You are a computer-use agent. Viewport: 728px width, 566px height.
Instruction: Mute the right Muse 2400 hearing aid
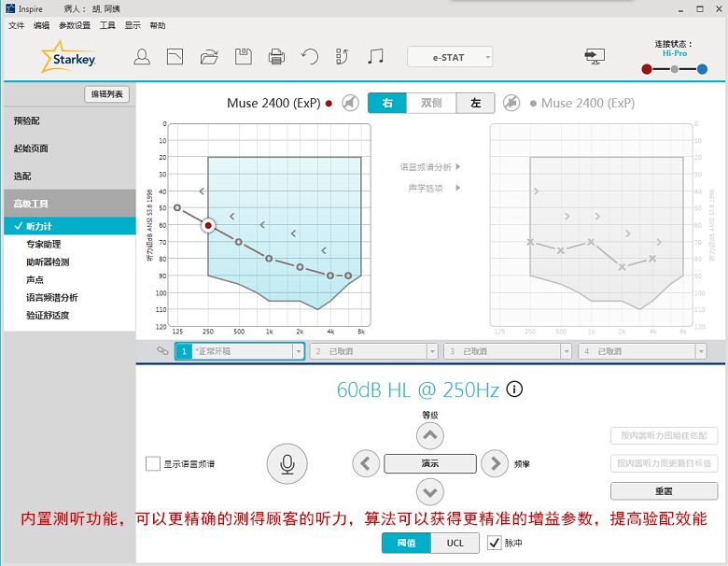coord(350,103)
